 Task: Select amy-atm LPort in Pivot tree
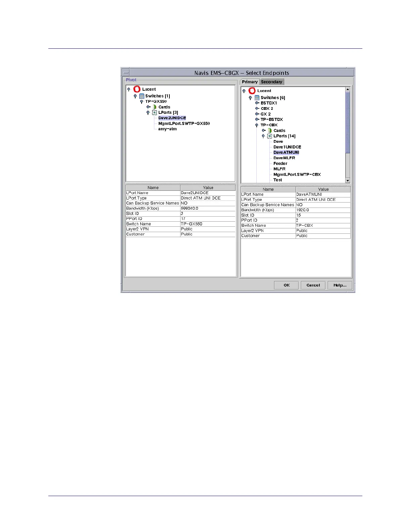167,129
